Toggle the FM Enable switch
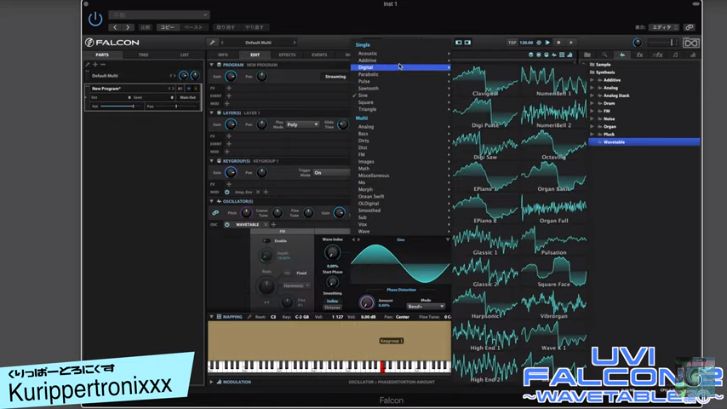This screenshot has width=727, height=409. coord(267,241)
